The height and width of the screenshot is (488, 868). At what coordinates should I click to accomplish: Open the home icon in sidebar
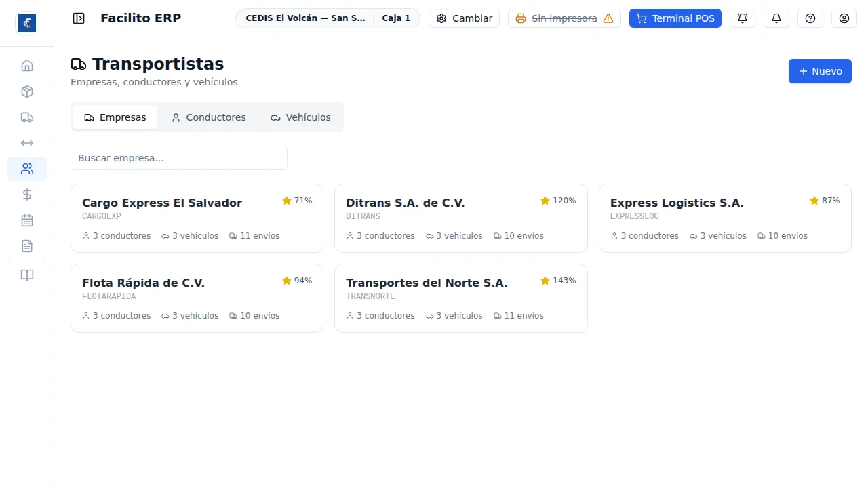point(27,66)
